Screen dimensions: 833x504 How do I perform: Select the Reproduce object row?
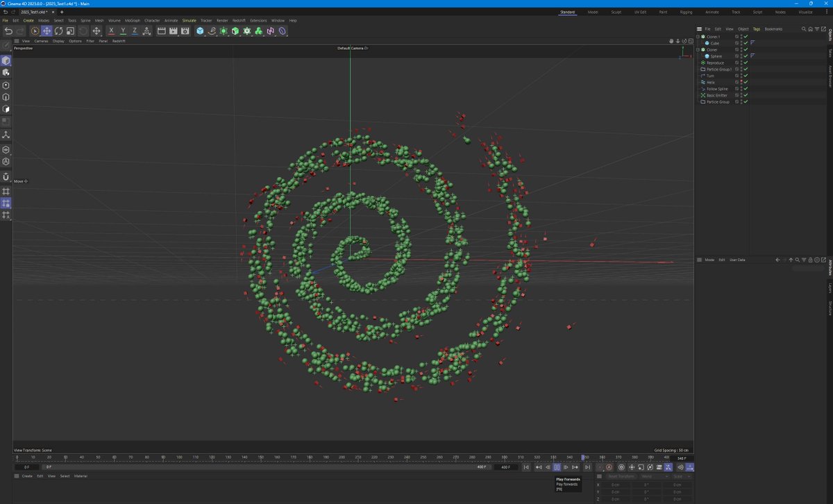click(715, 62)
